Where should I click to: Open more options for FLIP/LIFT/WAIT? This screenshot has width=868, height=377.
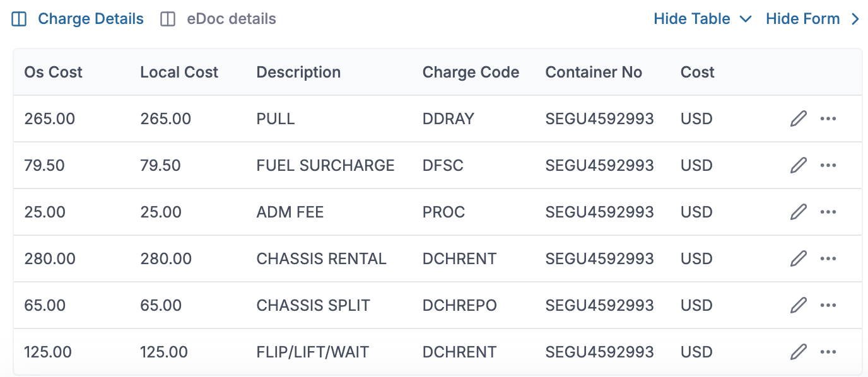828,352
